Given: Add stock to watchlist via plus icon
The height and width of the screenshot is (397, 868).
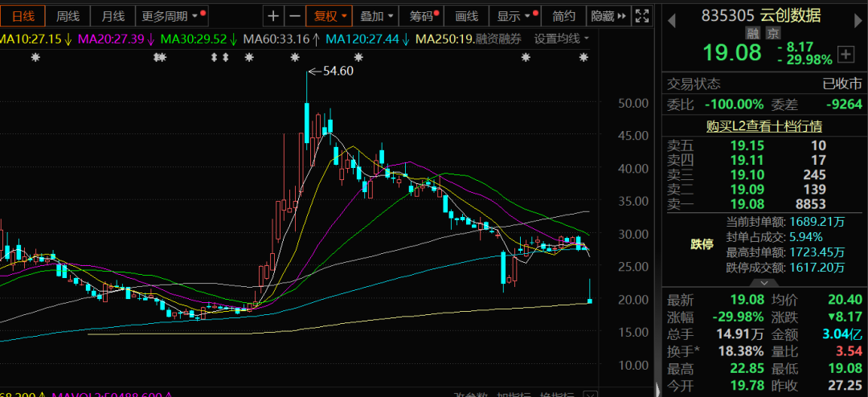Looking at the screenshot, I should [x=845, y=55].
